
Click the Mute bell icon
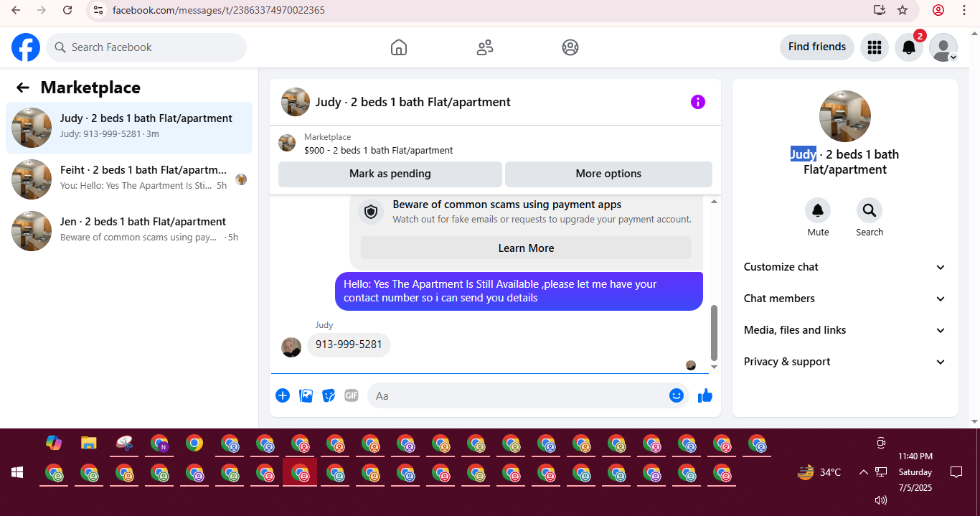pyautogui.click(x=818, y=210)
